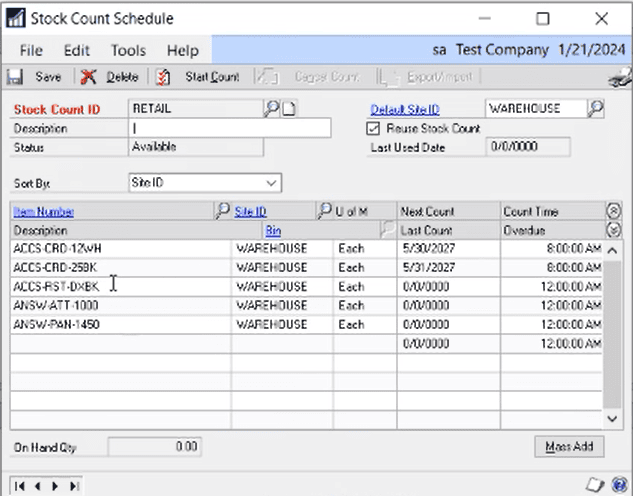633x496 pixels.
Task: Collapse grid rows with the hide-details button
Action: pos(613,211)
